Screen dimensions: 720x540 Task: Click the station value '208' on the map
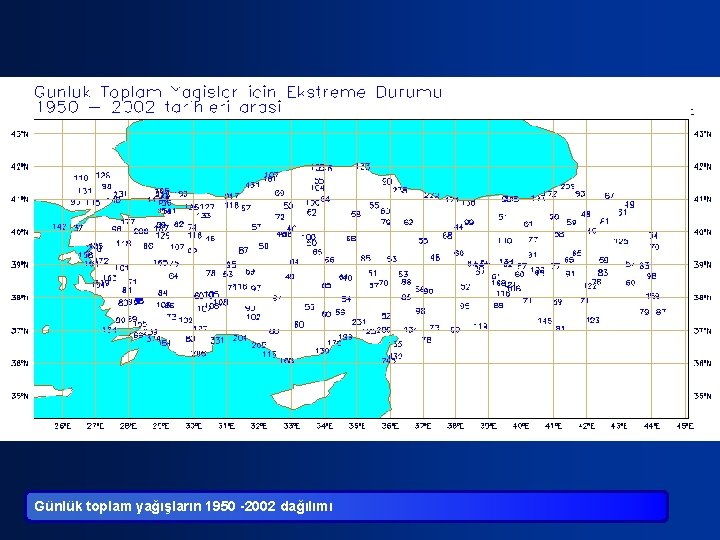141,231
